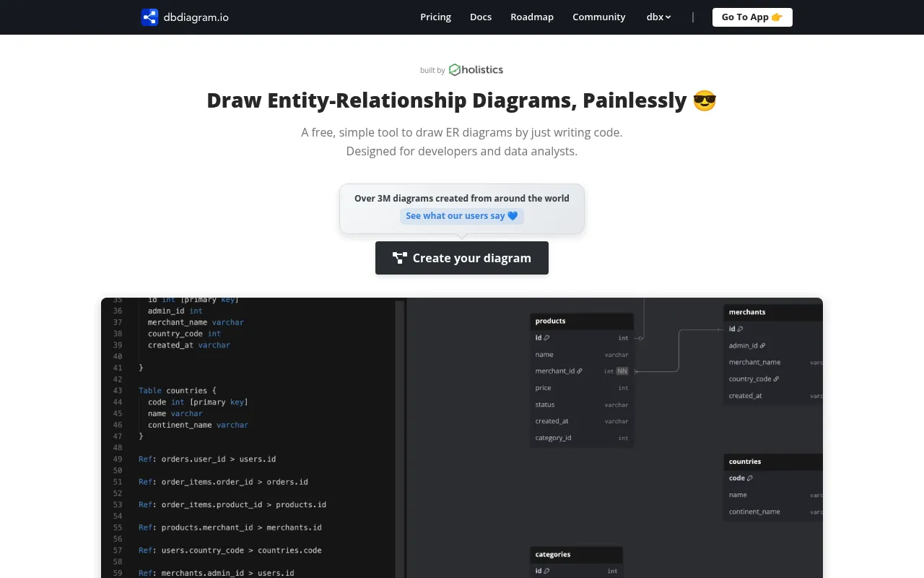
Task: Click code editor vertical scrollbar
Action: [399, 439]
